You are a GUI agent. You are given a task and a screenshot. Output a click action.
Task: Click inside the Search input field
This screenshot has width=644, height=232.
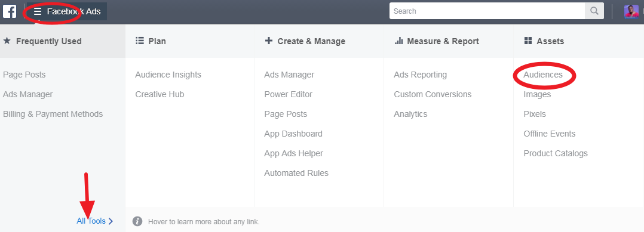(487, 11)
